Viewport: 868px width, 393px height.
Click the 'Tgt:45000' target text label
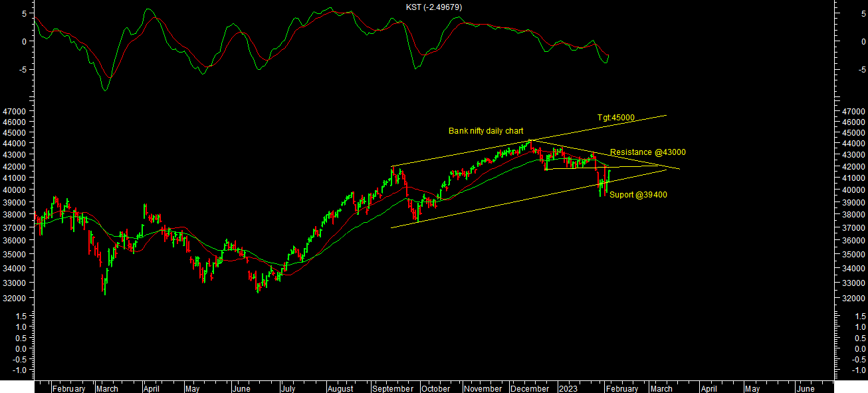(x=615, y=118)
